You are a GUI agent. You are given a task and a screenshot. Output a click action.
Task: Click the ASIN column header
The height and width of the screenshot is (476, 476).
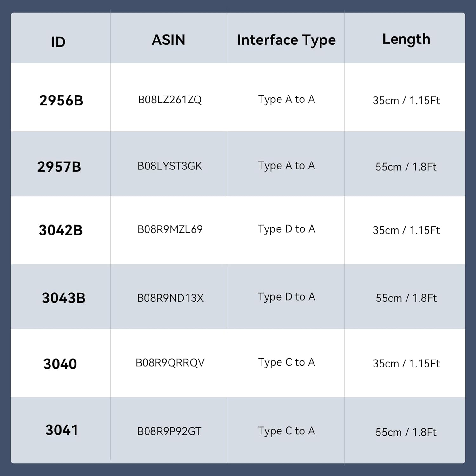pyautogui.click(x=169, y=40)
